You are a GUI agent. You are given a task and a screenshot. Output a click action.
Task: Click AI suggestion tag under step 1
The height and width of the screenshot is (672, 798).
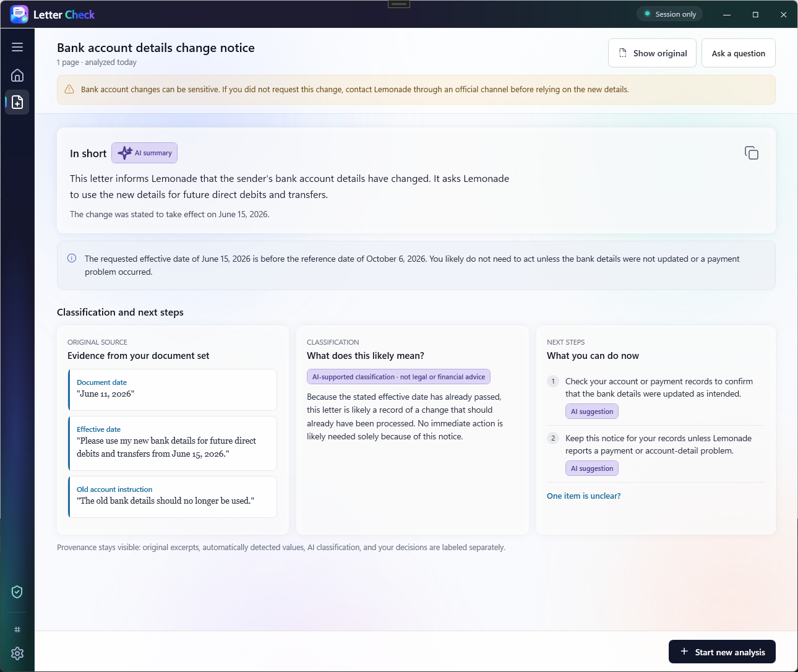pyautogui.click(x=591, y=411)
